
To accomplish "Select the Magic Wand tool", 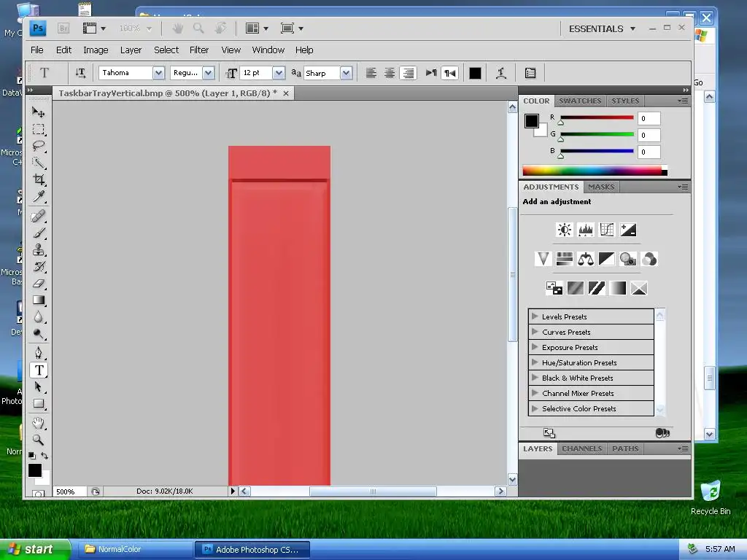I will click(x=38, y=163).
